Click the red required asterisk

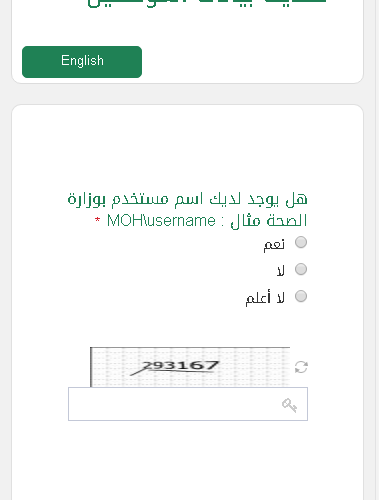click(97, 220)
